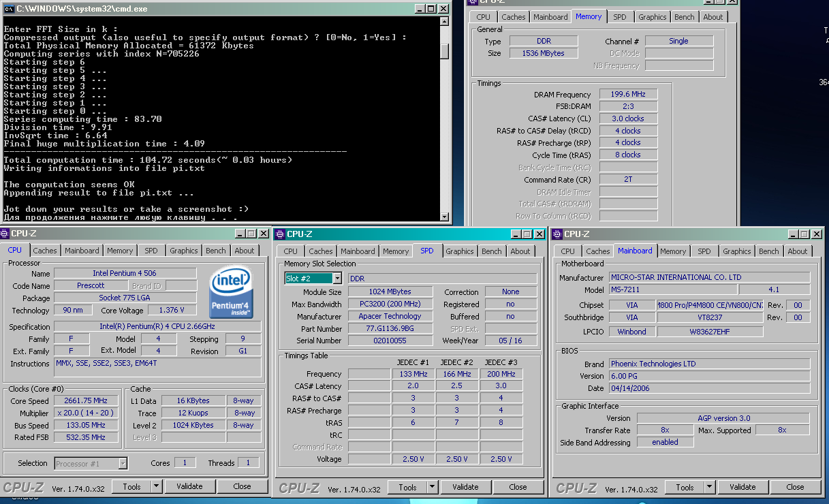
Task: Click BIOS Brand Phoenix Technologies LTD
Action: point(709,364)
